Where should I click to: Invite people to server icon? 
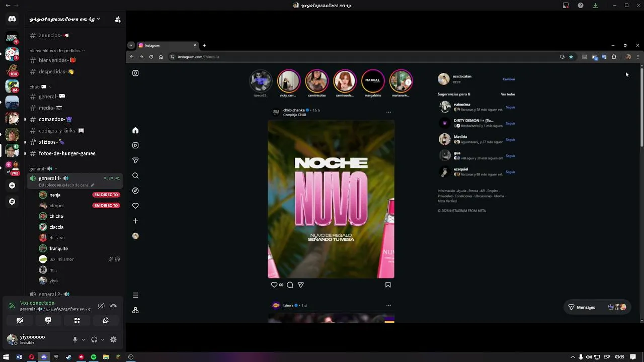tap(118, 19)
